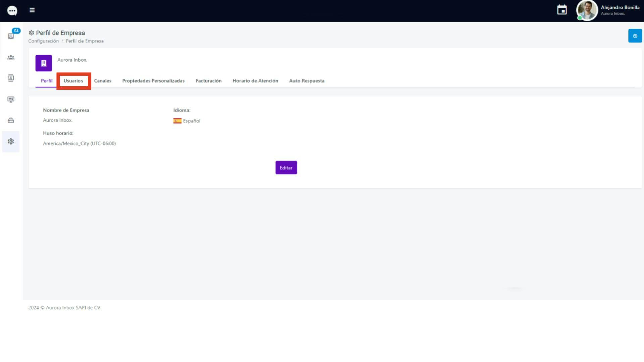644x362 pixels.
Task: Open the calendar icon in top bar
Action: click(x=562, y=10)
